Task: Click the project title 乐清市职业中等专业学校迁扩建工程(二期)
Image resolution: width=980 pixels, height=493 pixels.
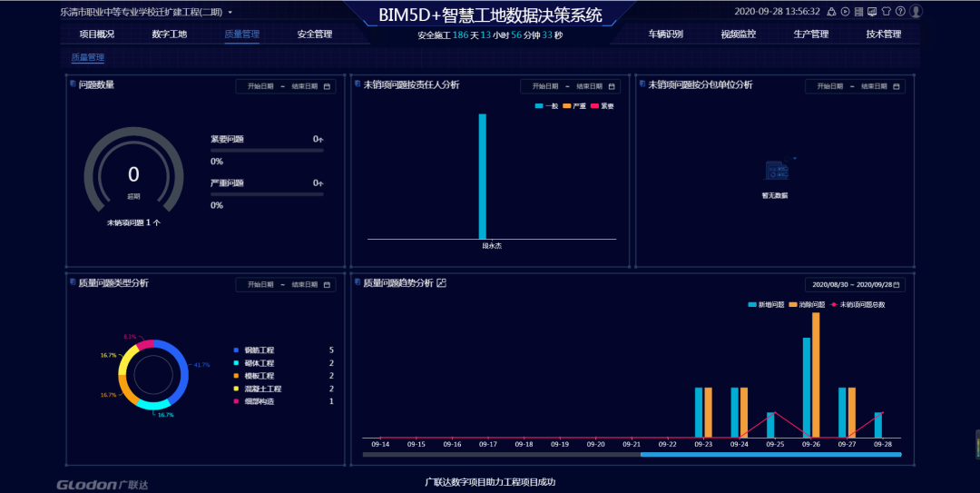Action: point(142,13)
